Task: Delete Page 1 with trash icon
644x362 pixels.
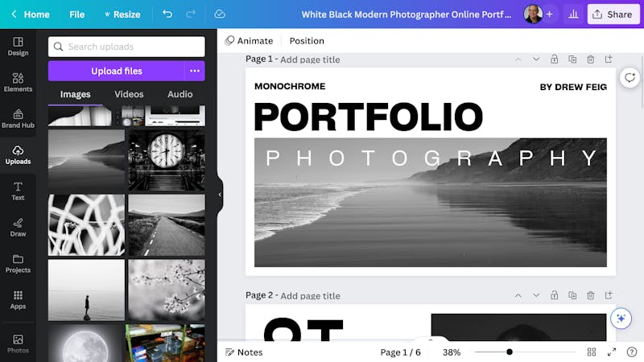Action: 590,59
